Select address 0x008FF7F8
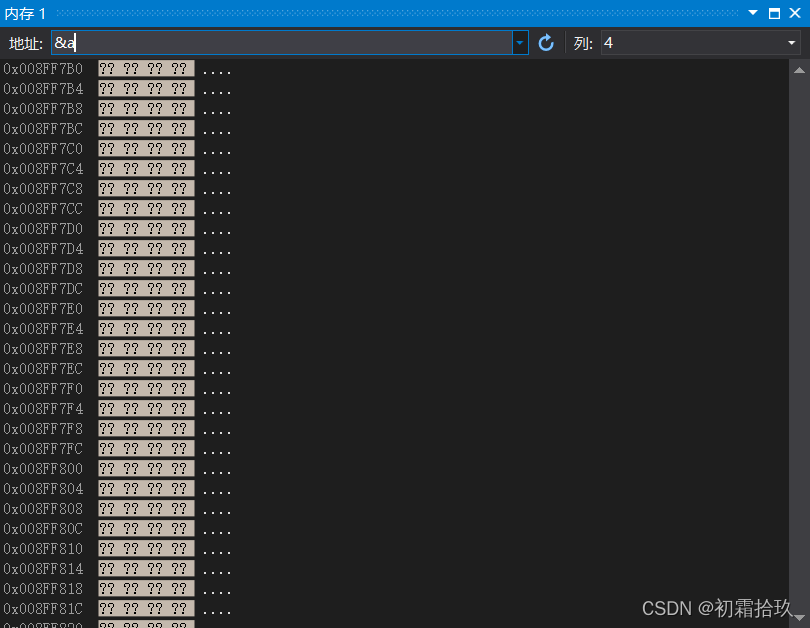This screenshot has width=810, height=628. click(x=43, y=429)
